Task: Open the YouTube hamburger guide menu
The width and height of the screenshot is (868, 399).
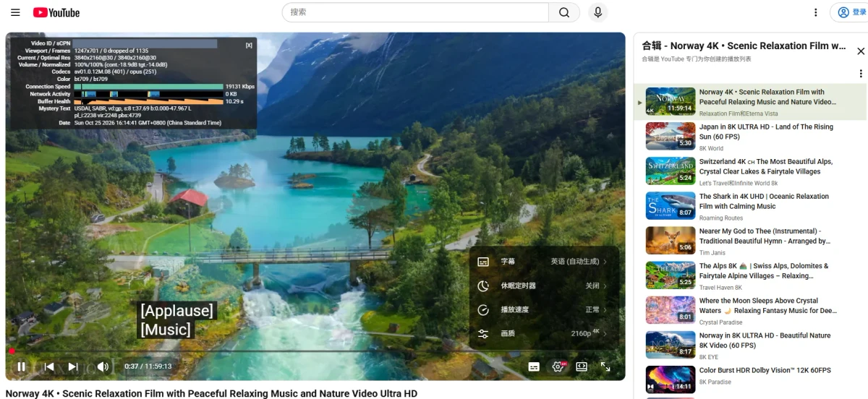Action: [15, 12]
